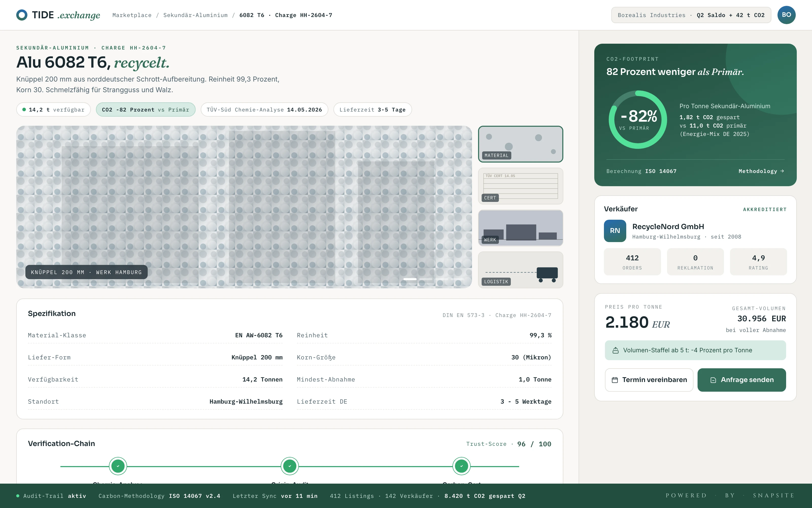Go to Marketplace breadcrumb
Screen dimensions: 812x508
click(132, 15)
